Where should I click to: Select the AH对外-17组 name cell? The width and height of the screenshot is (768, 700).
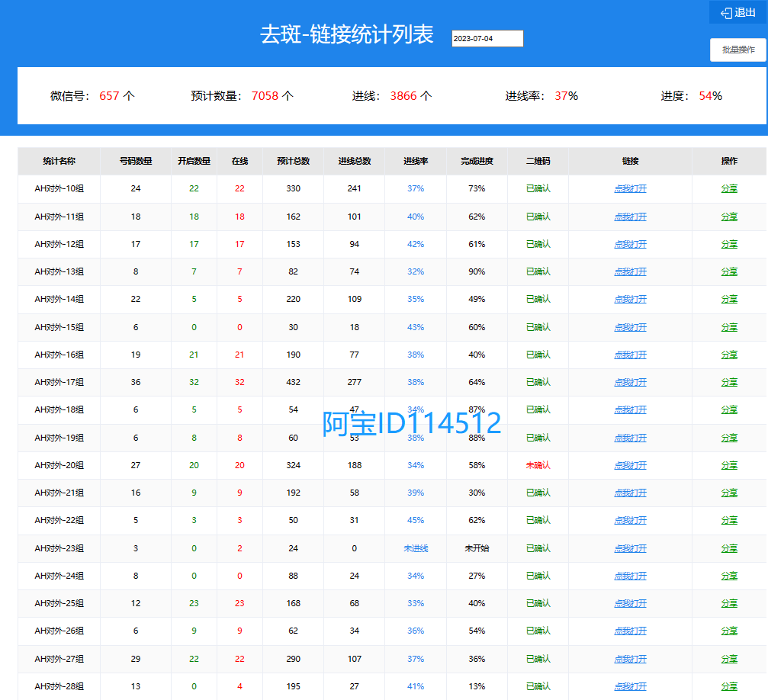(59, 382)
